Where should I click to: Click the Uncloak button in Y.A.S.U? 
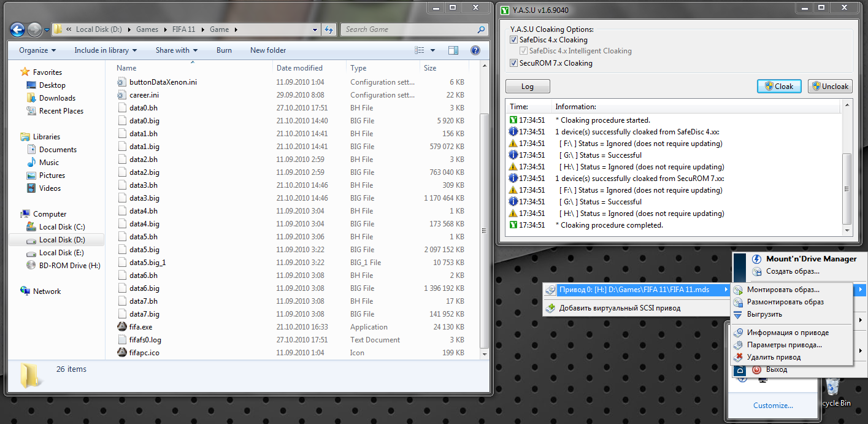[x=830, y=87]
